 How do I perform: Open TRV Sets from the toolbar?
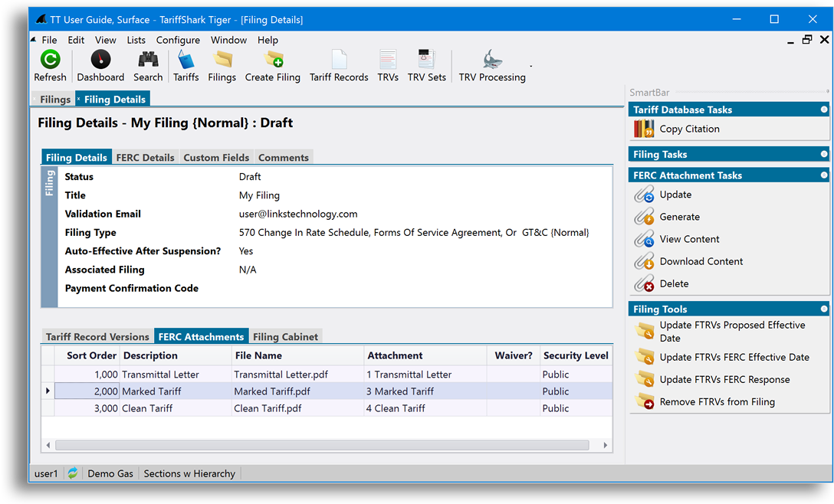[426, 60]
